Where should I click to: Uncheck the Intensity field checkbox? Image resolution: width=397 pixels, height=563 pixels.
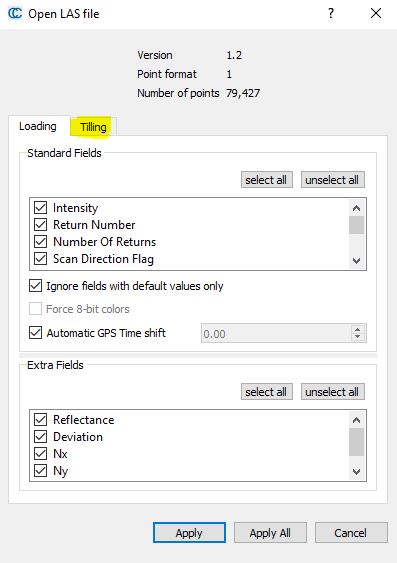coord(41,208)
